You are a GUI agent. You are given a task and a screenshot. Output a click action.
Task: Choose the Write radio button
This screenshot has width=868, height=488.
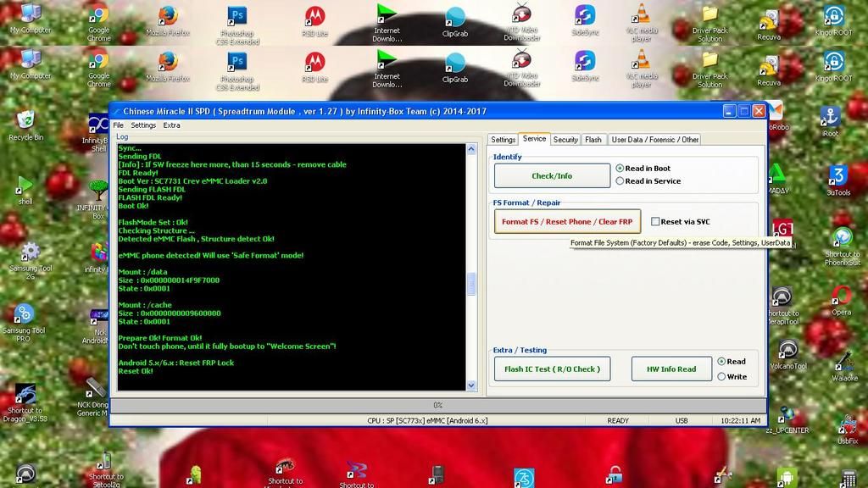(721, 377)
